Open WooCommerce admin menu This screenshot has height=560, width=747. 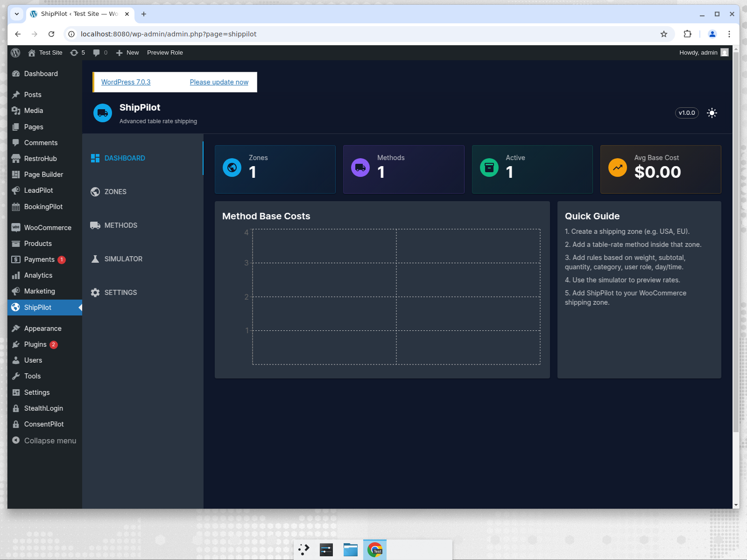tap(45, 228)
